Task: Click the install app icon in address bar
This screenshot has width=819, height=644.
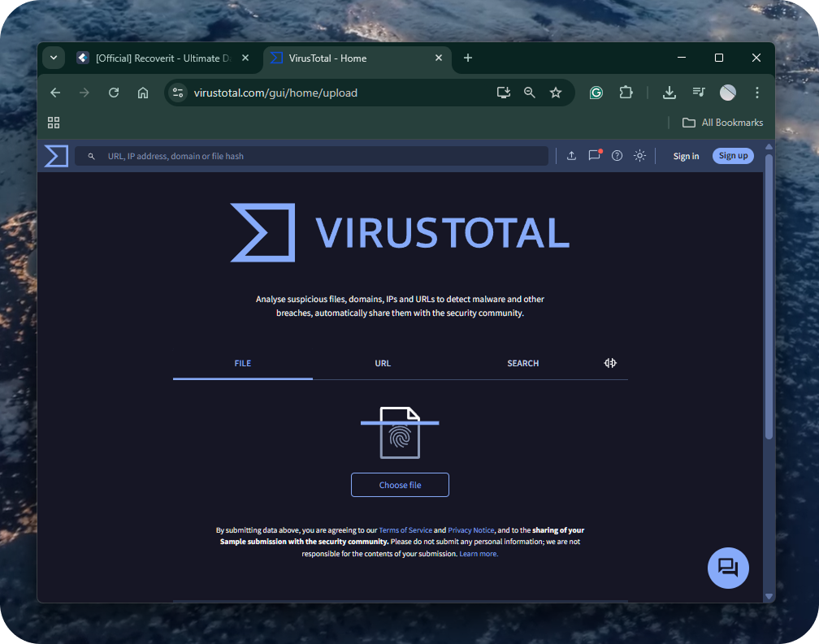Action: (504, 93)
